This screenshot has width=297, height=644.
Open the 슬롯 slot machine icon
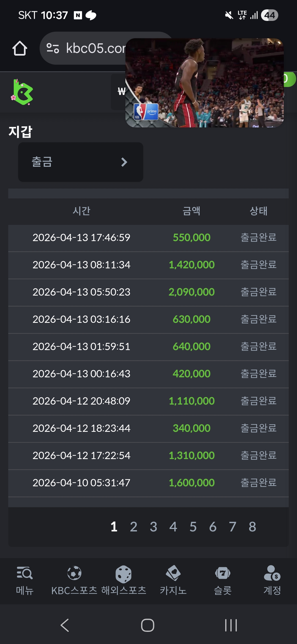pos(223,574)
